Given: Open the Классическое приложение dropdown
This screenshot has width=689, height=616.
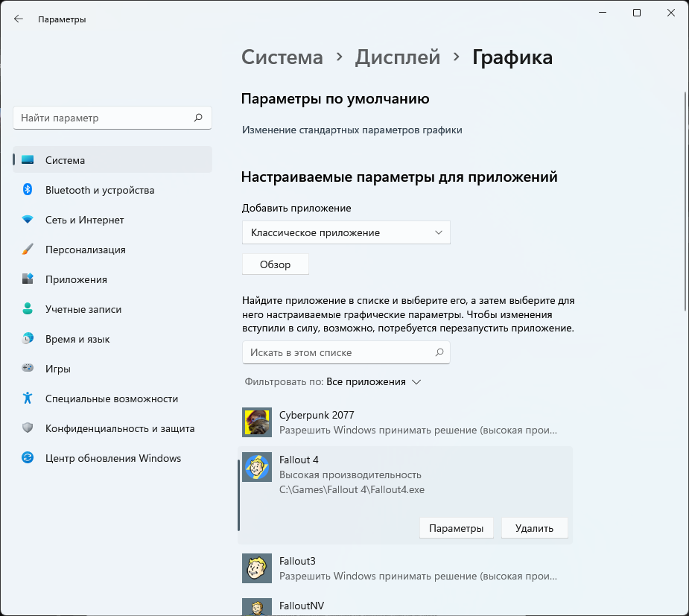Looking at the screenshot, I should (346, 232).
